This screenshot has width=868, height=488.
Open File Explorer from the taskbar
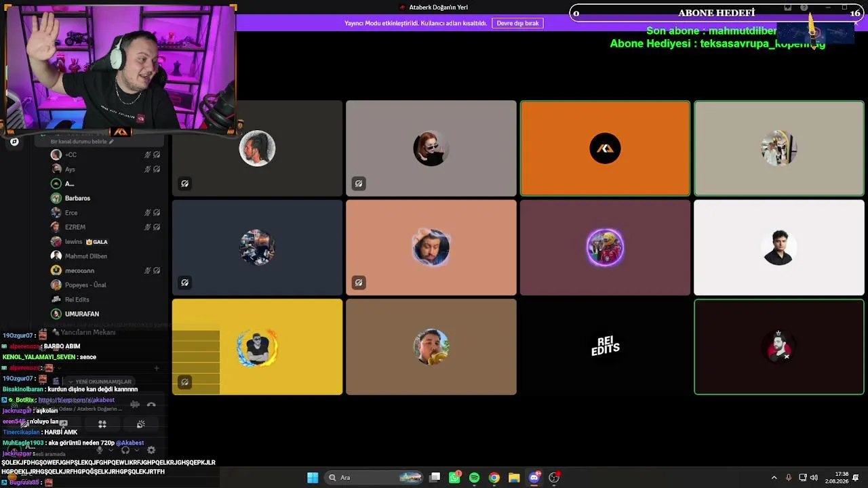point(514,478)
